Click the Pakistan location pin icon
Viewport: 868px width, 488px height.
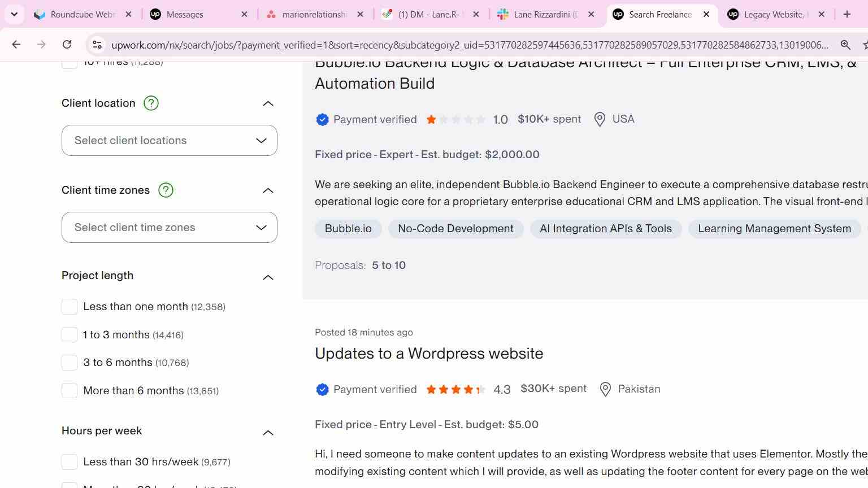[x=605, y=390]
